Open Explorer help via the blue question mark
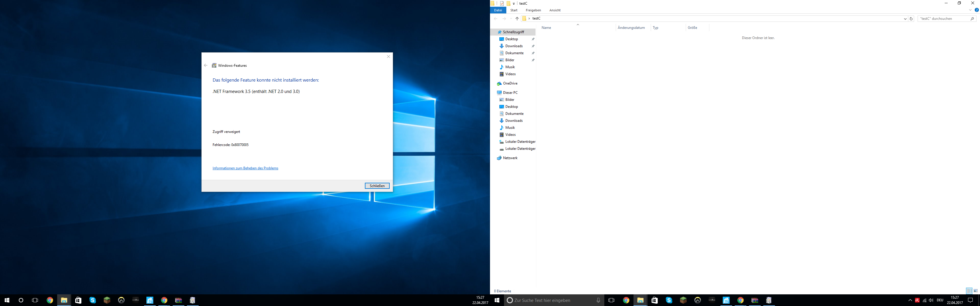This screenshot has width=980, height=306. pyautogui.click(x=977, y=10)
